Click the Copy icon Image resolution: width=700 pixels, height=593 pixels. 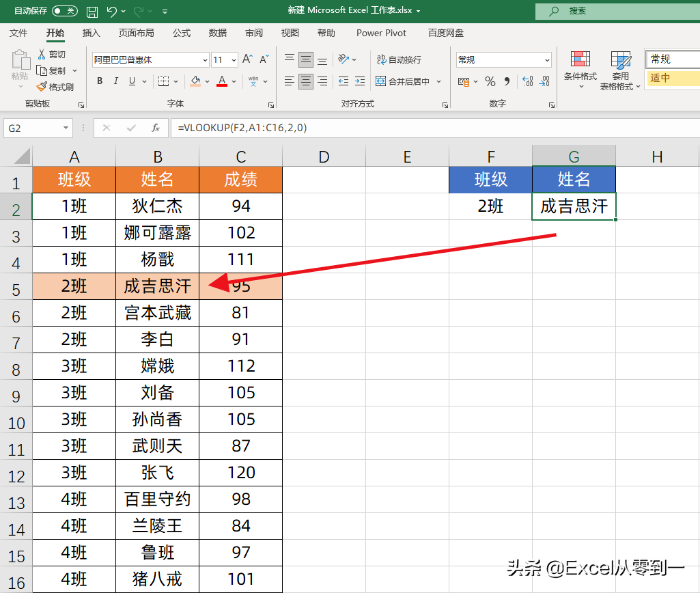pyautogui.click(x=42, y=70)
